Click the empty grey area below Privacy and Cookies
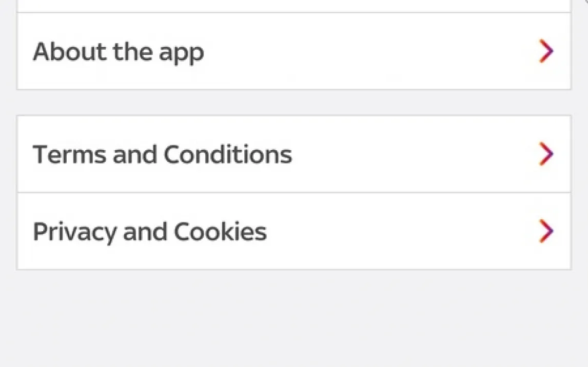The image size is (588, 367). tap(293, 318)
